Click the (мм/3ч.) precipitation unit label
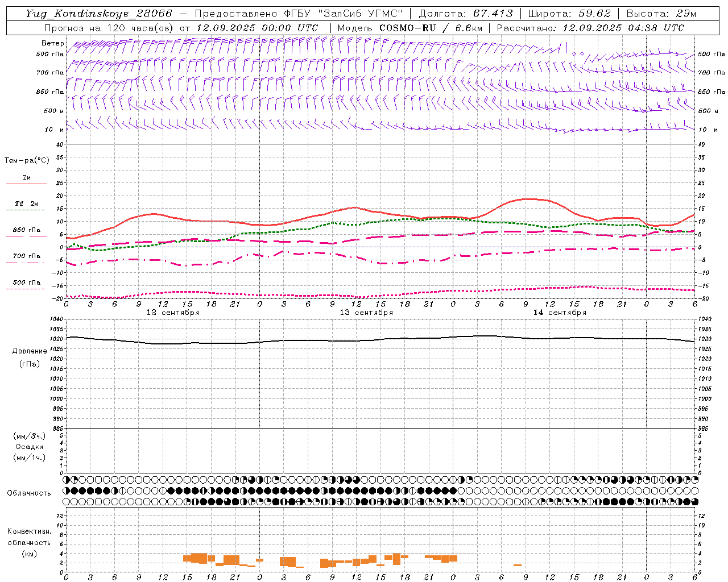728x582 pixels. pos(30,436)
